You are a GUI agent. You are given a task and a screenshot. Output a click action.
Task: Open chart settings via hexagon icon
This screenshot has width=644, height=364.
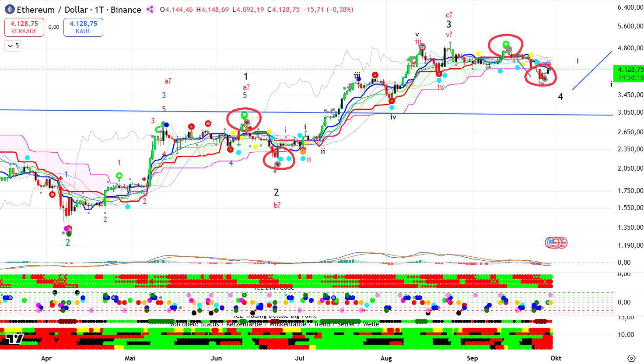pyautogui.click(x=631, y=358)
